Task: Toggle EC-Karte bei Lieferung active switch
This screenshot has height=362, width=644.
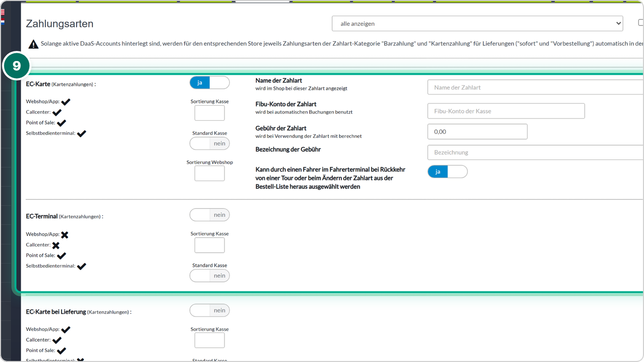Action: (210, 310)
